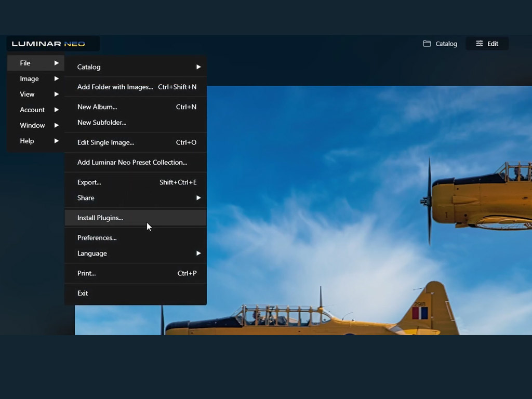This screenshot has width=532, height=399.
Task: Open Preferences from the File menu
Action: 97,238
